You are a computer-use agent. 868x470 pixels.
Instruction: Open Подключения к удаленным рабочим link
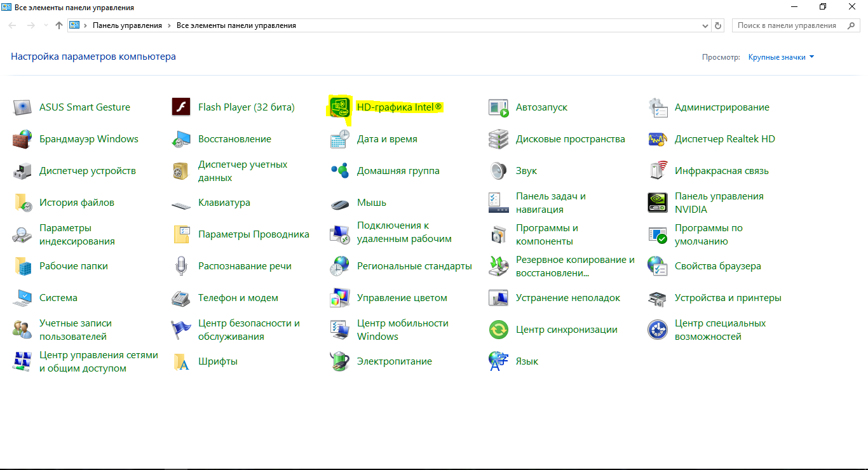[404, 232]
